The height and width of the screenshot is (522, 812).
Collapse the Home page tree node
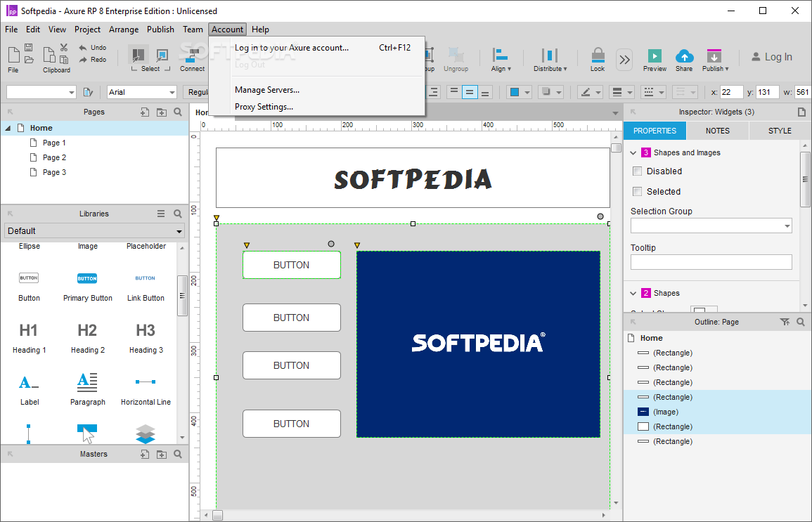tap(8, 128)
